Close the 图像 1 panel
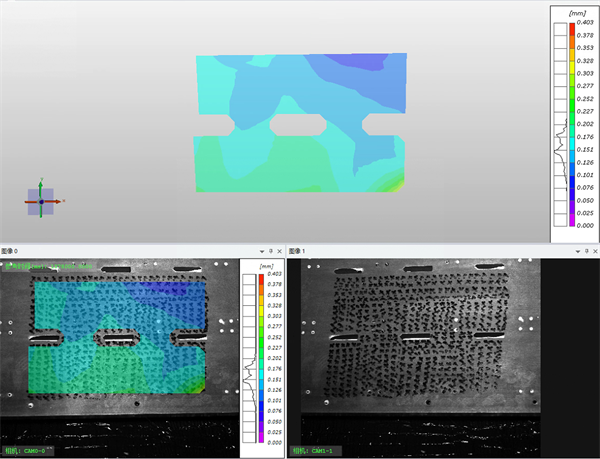This screenshot has height=459, width=600. (594, 249)
